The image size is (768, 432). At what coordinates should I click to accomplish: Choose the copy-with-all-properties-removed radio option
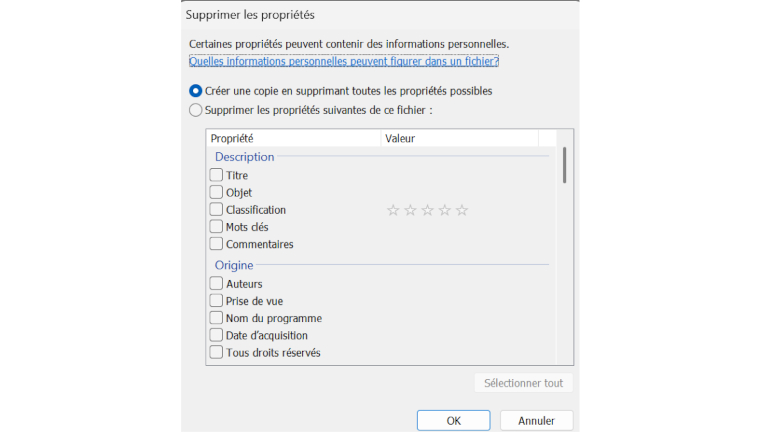(196, 90)
